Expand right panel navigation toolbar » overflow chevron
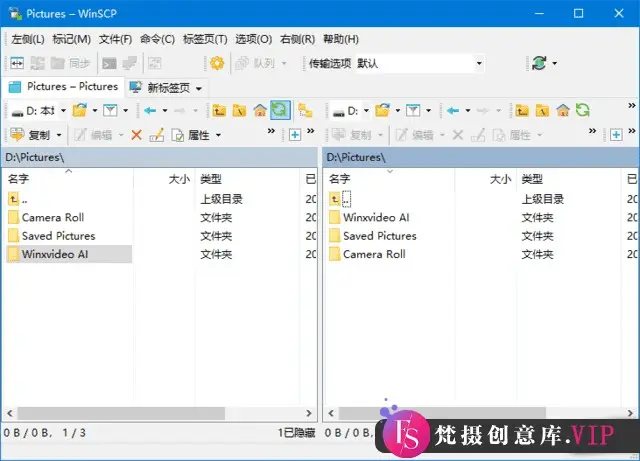Viewport: 640px width, 461px height. 632,106
